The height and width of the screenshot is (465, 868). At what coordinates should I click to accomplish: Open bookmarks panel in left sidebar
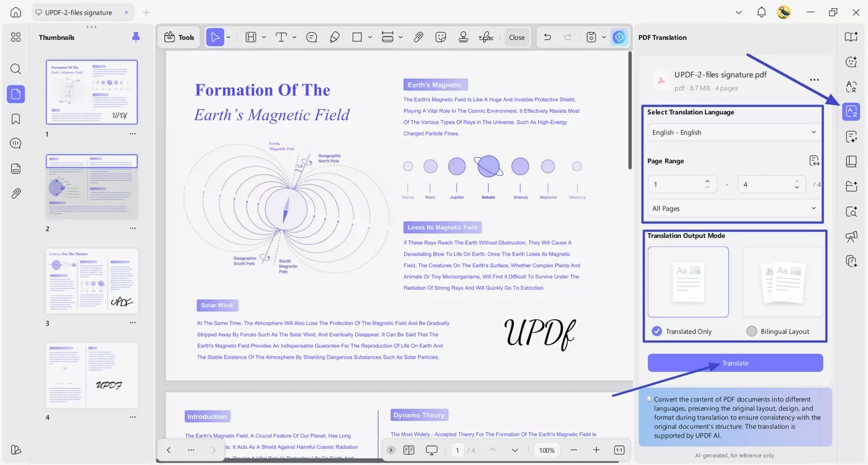[x=16, y=119]
